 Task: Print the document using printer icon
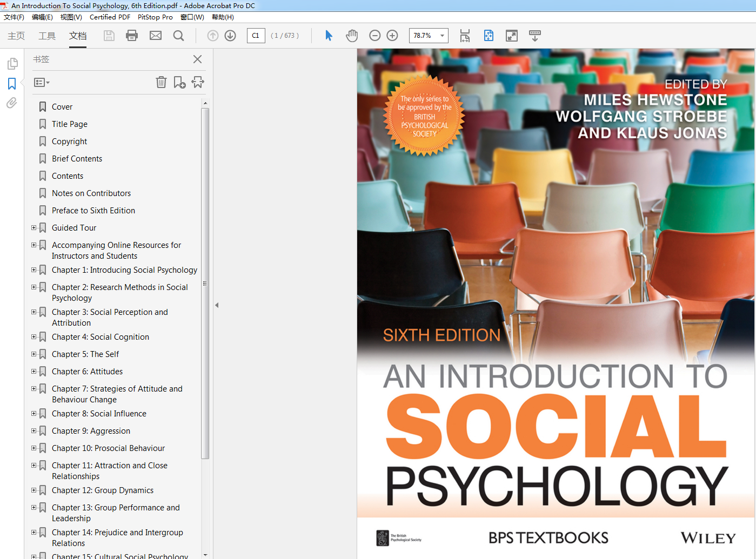(132, 36)
